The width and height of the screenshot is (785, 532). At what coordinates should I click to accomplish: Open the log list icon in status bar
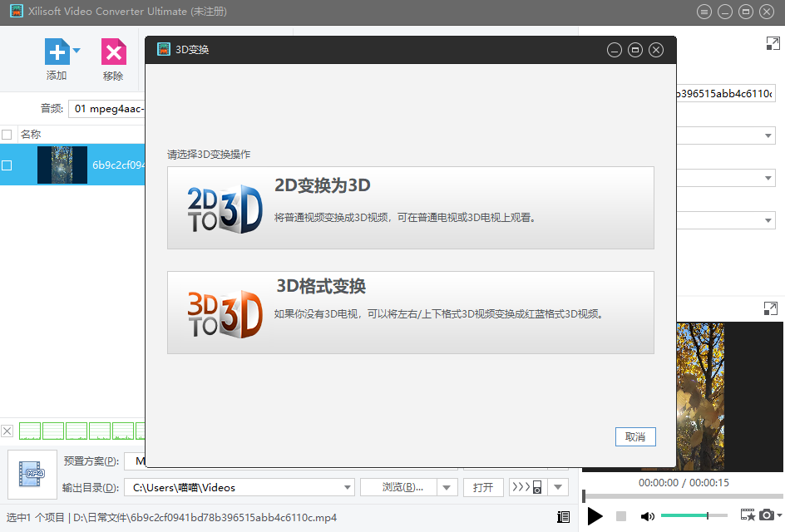[x=564, y=517]
